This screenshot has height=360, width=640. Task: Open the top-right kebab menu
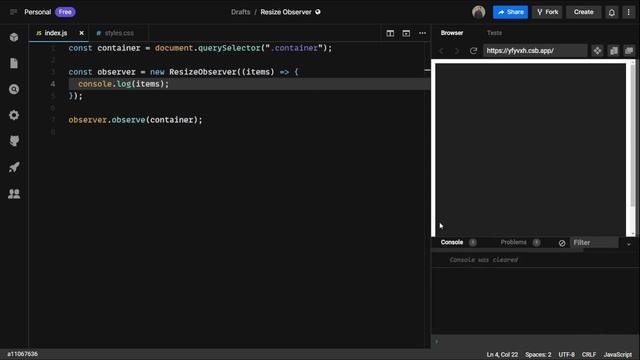point(629,12)
